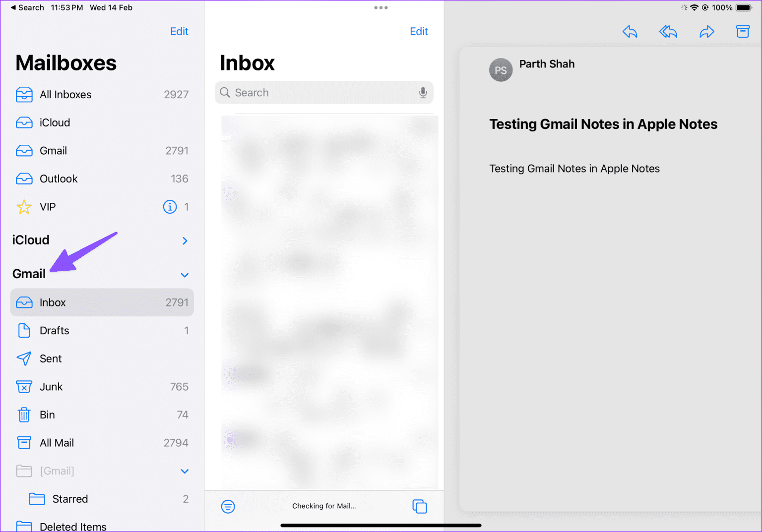Tap the Reply arrow icon
Viewport: 762px width, 532px height.
(x=630, y=32)
